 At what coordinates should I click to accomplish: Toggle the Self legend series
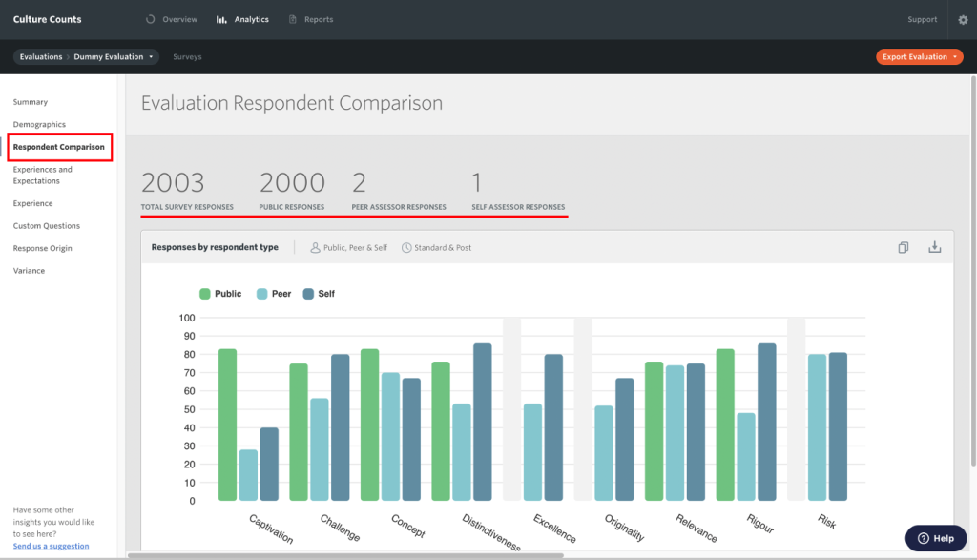[x=319, y=294]
